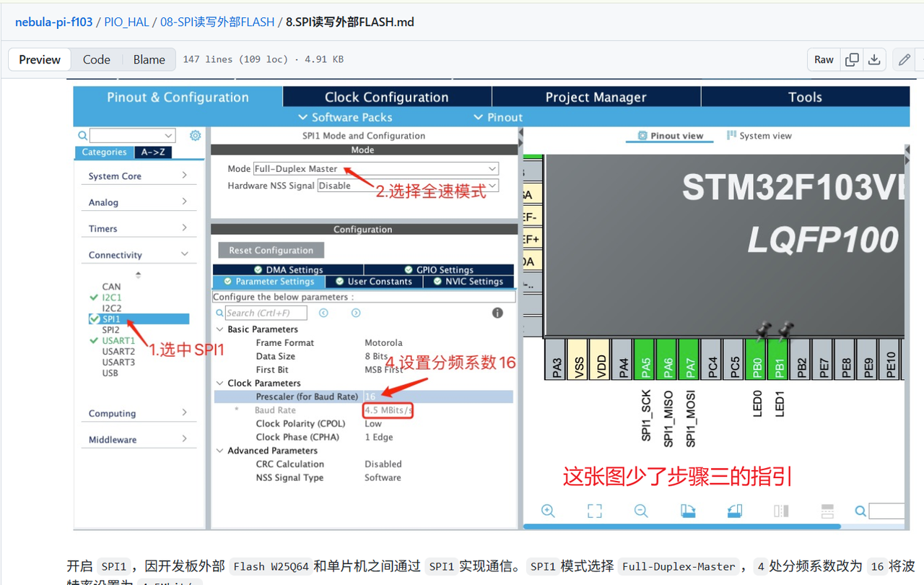924x585 pixels.
Task: Toggle the SPI1 checkbox in Connectivity
Action: [95, 319]
